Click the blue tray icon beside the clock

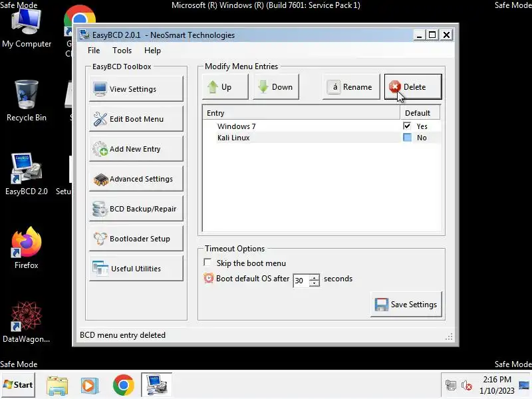click(x=524, y=386)
